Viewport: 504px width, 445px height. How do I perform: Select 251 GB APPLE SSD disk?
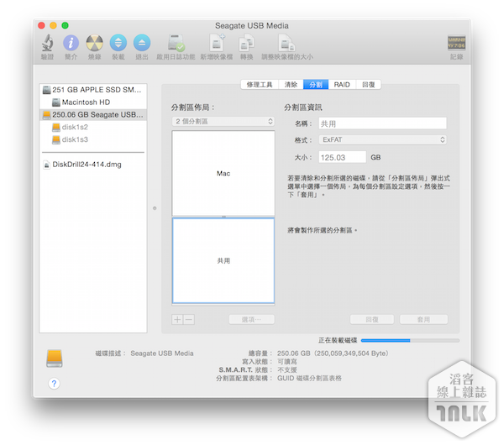93,90
